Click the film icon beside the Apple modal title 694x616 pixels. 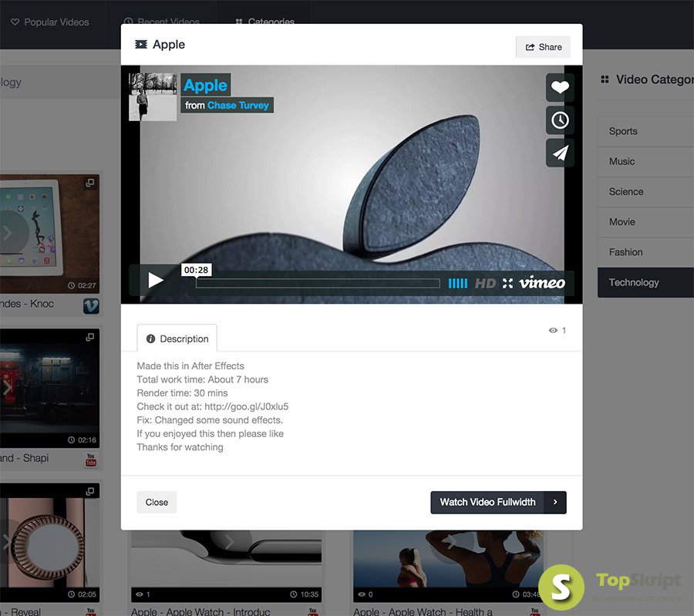click(141, 44)
